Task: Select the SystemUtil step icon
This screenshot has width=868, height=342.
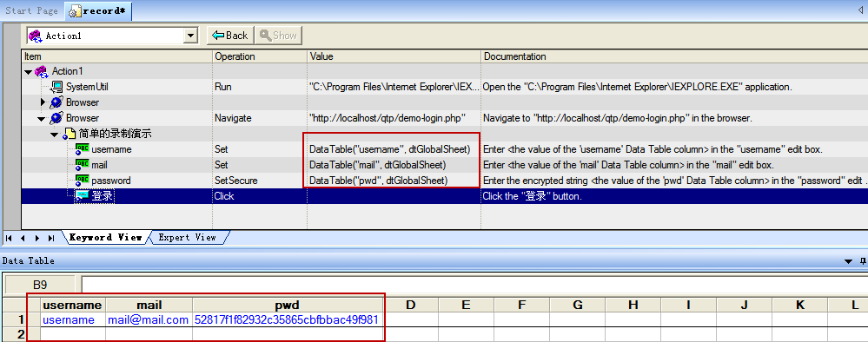Action: click(x=57, y=87)
